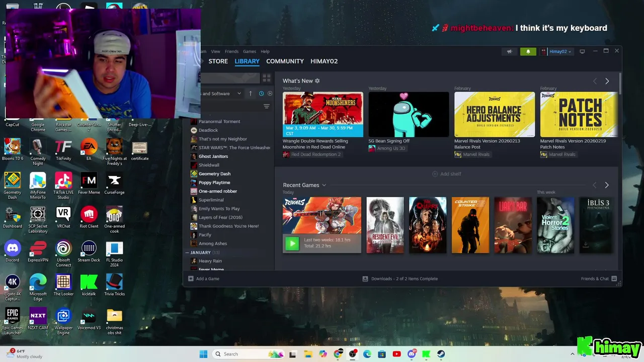Open the HIMAY02 profile tab
The image size is (644, 362).
tap(324, 61)
